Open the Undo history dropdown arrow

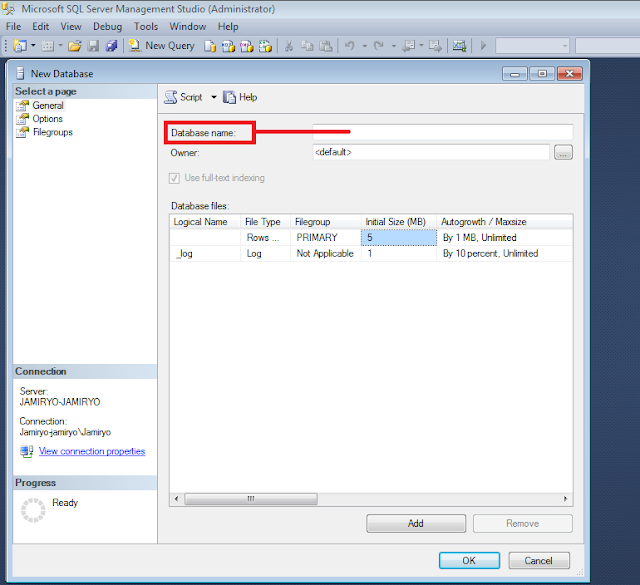click(364, 46)
